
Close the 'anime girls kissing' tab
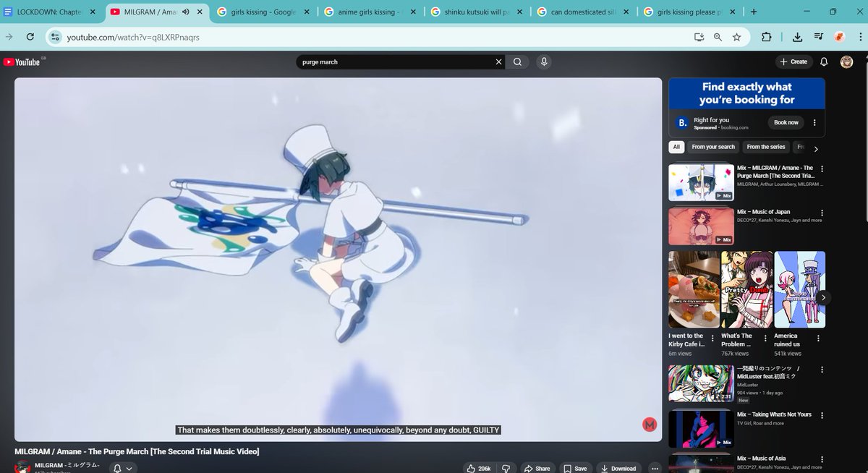click(412, 12)
